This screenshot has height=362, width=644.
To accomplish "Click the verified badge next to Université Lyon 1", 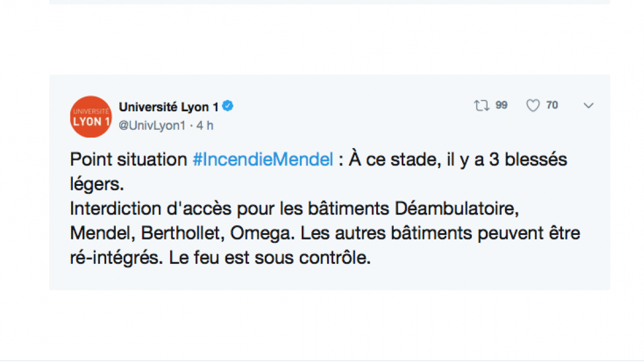I will tap(228, 106).
